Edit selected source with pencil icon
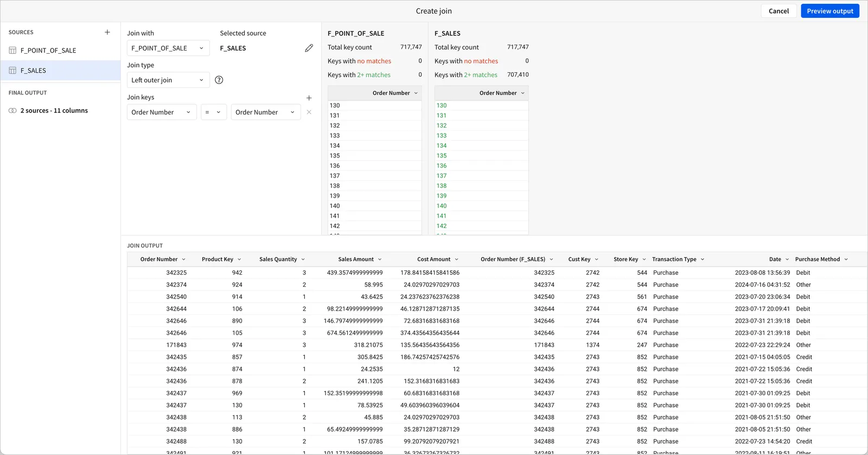 (309, 48)
